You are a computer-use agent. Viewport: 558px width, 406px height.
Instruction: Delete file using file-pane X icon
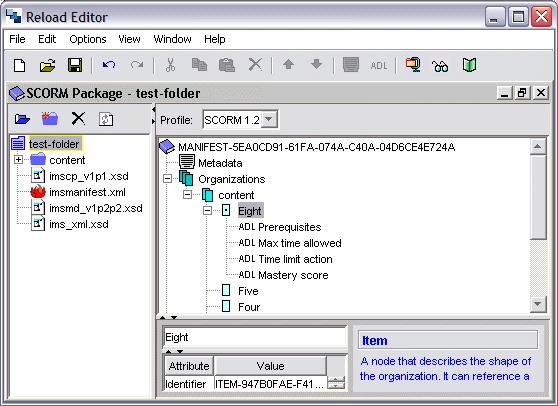(x=78, y=118)
